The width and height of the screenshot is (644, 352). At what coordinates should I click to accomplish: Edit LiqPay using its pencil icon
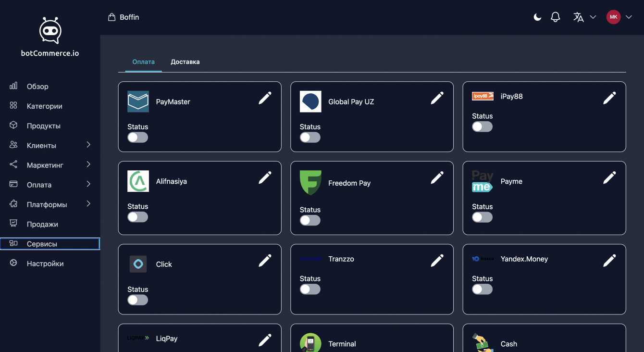coord(265,340)
